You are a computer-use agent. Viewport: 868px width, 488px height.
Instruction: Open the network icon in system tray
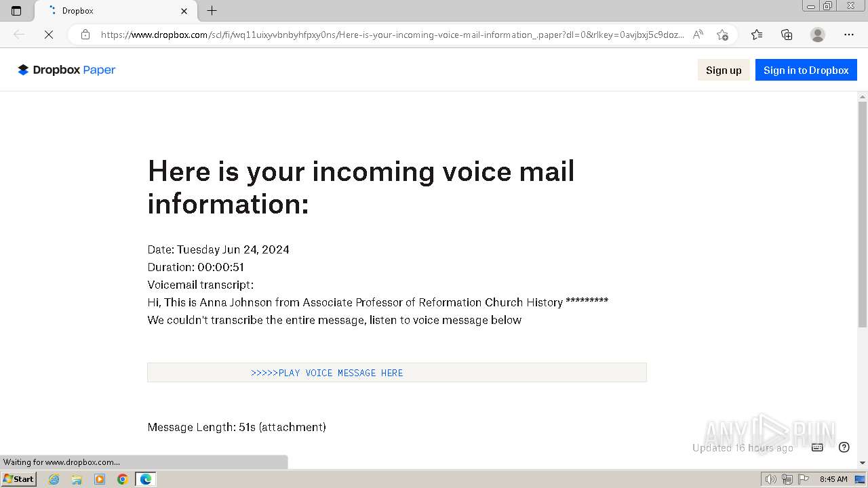tap(787, 479)
